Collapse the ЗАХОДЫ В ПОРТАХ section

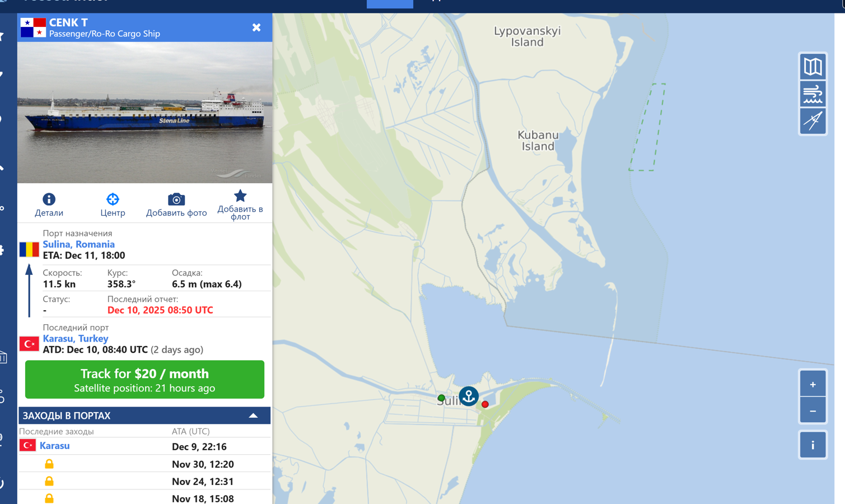253,416
